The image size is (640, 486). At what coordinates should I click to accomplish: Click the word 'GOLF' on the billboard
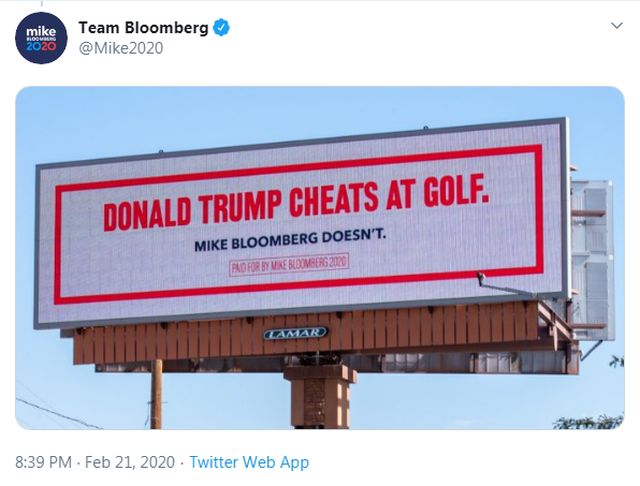coord(458,190)
